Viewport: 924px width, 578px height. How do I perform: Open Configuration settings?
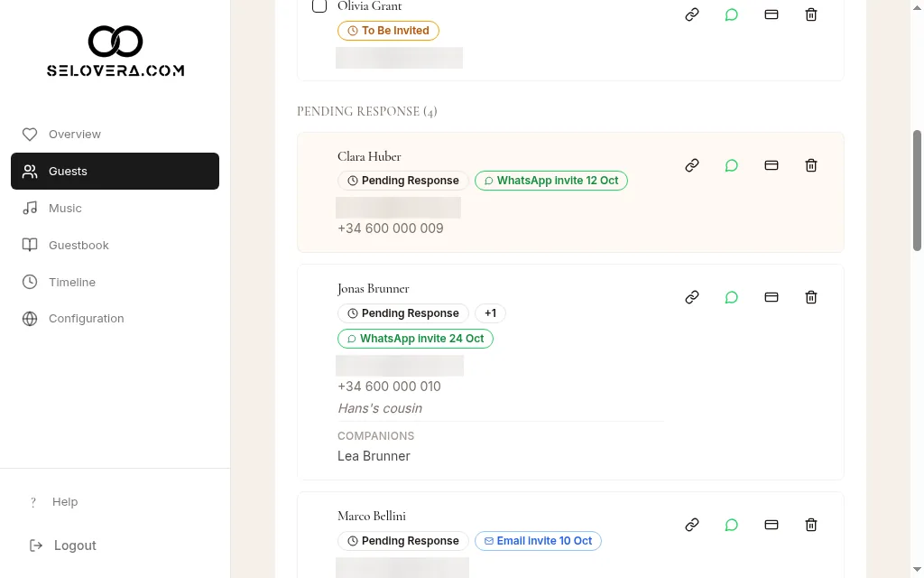(115, 319)
